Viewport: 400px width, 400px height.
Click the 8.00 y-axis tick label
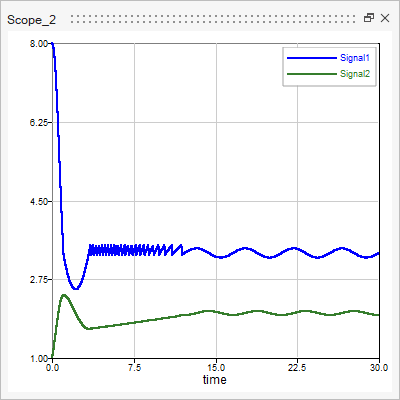pyautogui.click(x=39, y=44)
